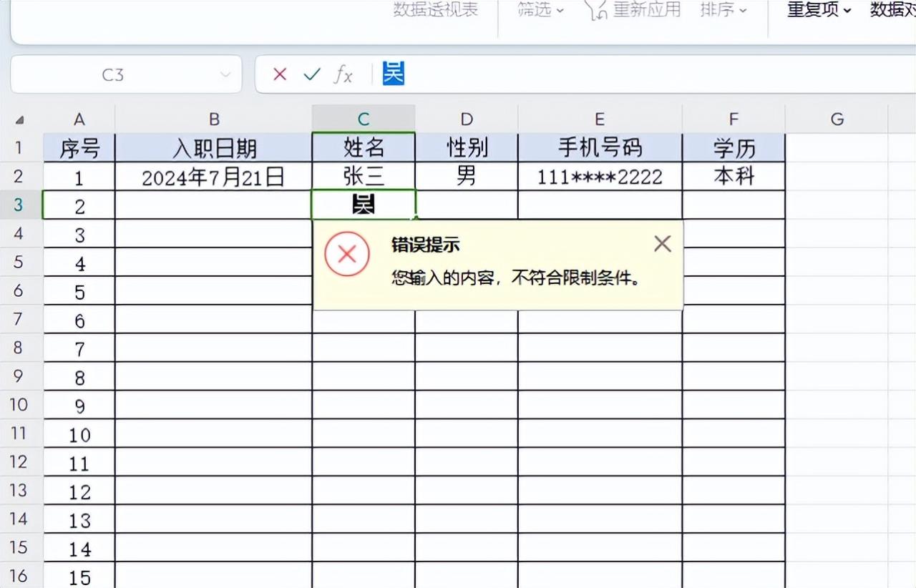916x588 pixels.
Task: Open the 筛选 filter dropdown
Action: point(541,10)
